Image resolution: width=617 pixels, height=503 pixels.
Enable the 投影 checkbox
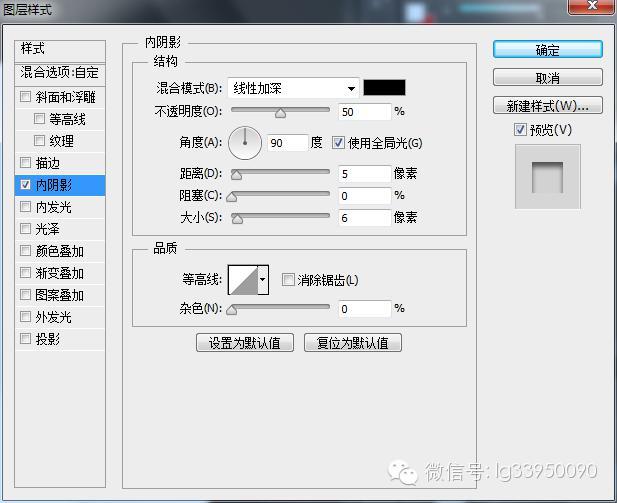(26, 338)
